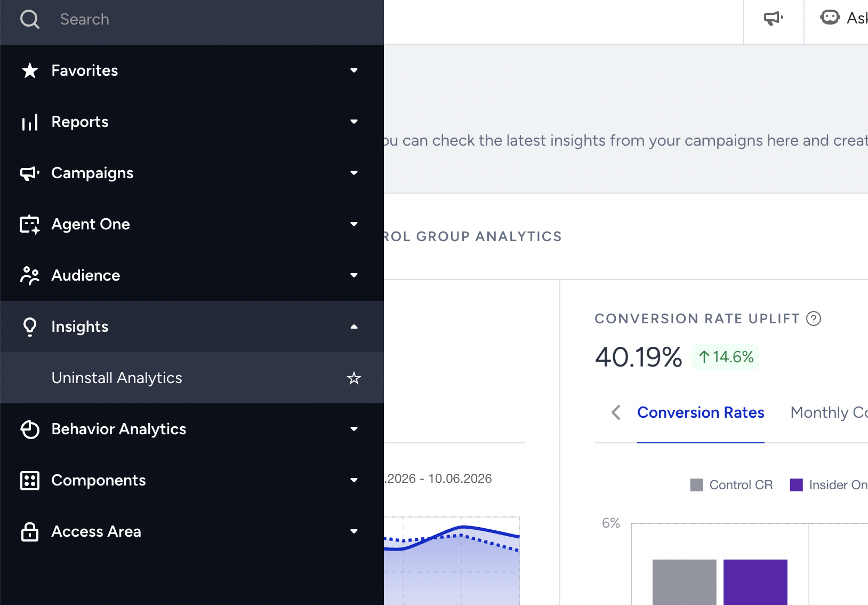Click the Control CR legend label
Screen dimensions: 868x605
tap(741, 485)
